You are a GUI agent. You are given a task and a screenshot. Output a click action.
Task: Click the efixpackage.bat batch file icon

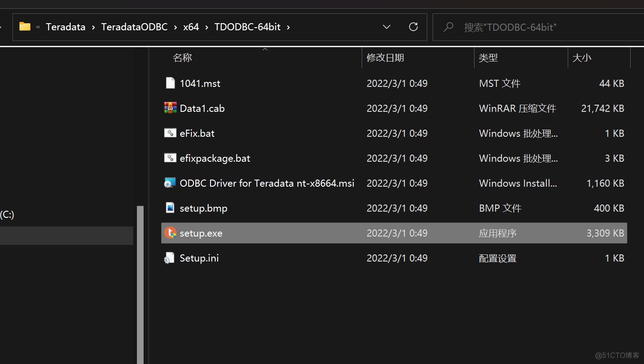tap(170, 158)
